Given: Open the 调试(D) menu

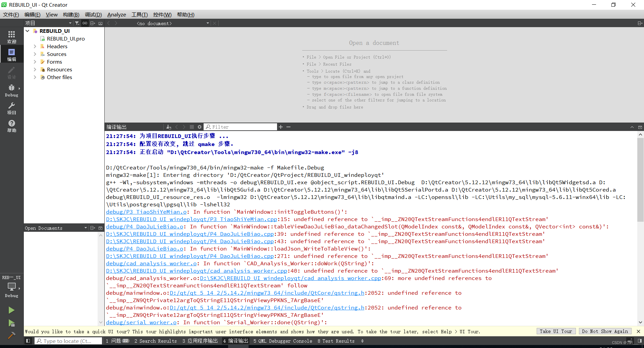Looking at the screenshot, I should click(93, 14).
